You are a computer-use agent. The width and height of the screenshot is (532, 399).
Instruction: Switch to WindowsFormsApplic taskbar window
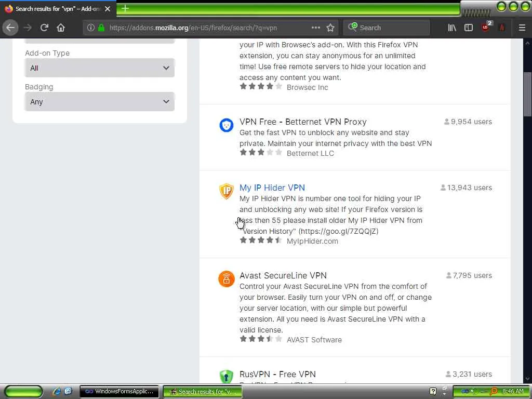119,392
